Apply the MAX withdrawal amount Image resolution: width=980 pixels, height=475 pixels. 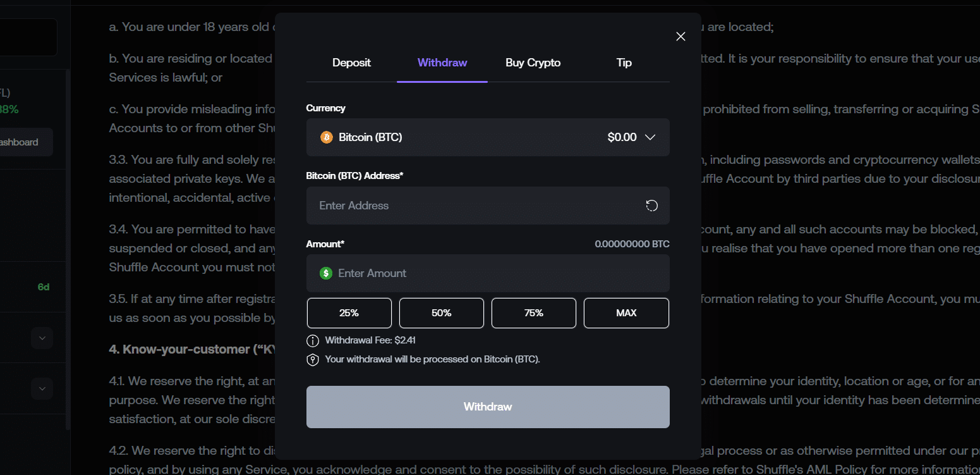coord(626,312)
